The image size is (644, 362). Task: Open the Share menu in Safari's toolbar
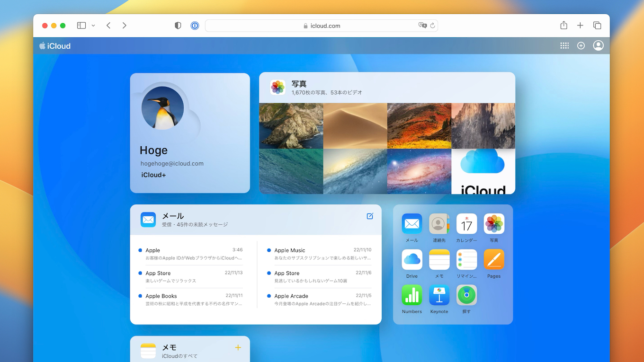point(563,25)
